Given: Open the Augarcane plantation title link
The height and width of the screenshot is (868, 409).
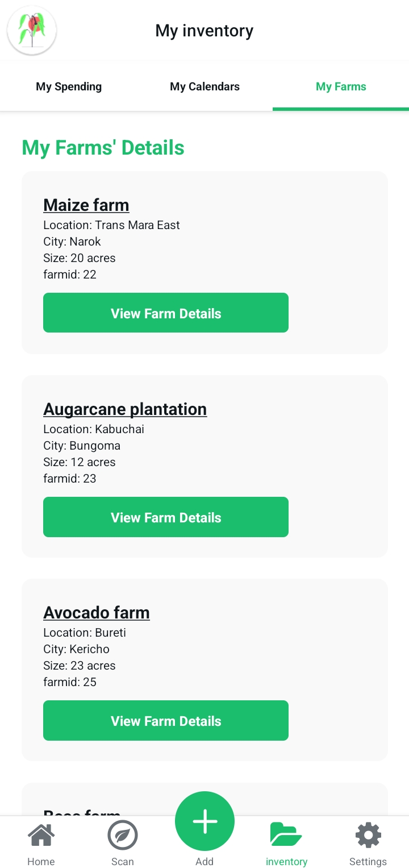Looking at the screenshot, I should click(x=125, y=409).
